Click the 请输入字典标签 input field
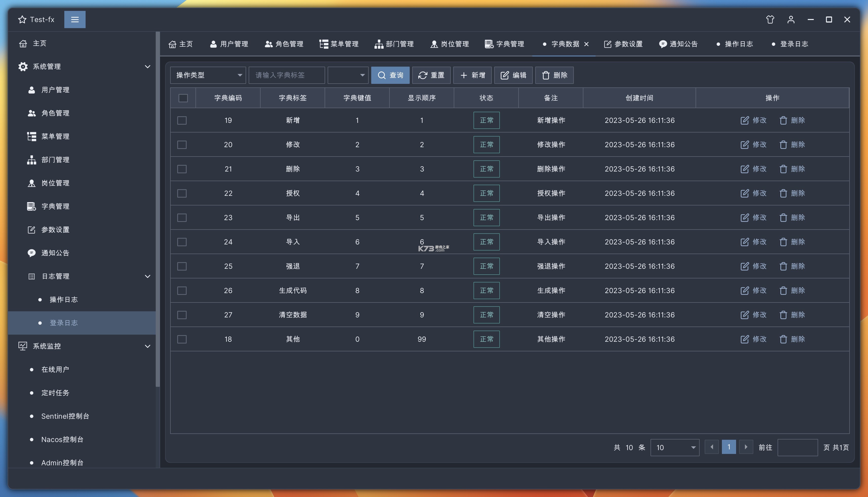The image size is (868, 497). (x=287, y=75)
